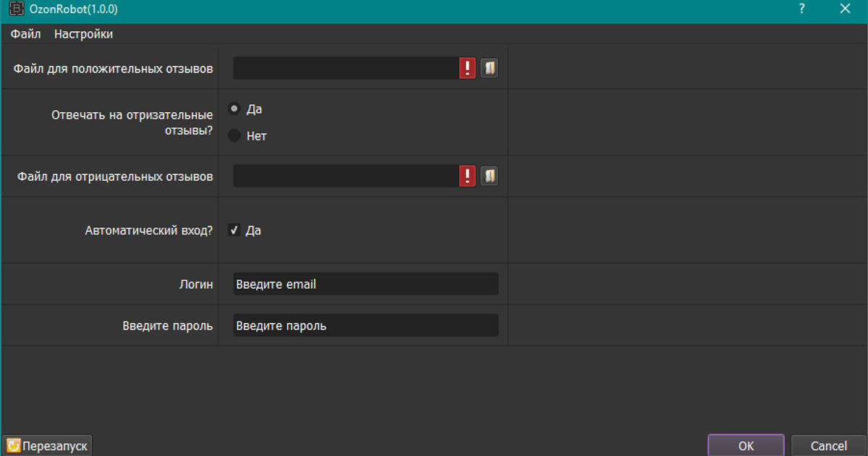Open the "Настройки" menu

83,34
